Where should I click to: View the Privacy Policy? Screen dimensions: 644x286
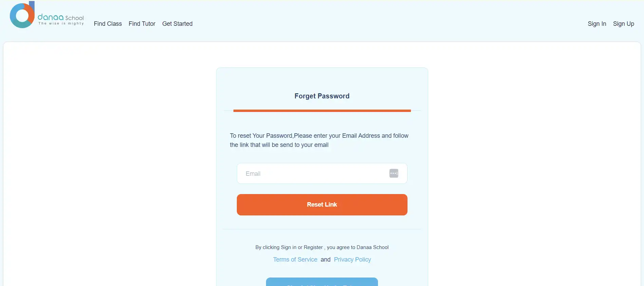352,260
